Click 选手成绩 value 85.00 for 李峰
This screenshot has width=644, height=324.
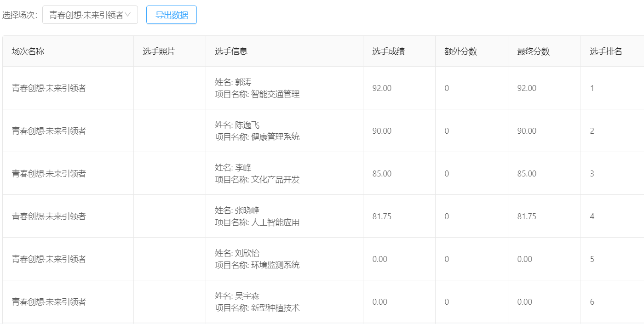[382, 174]
